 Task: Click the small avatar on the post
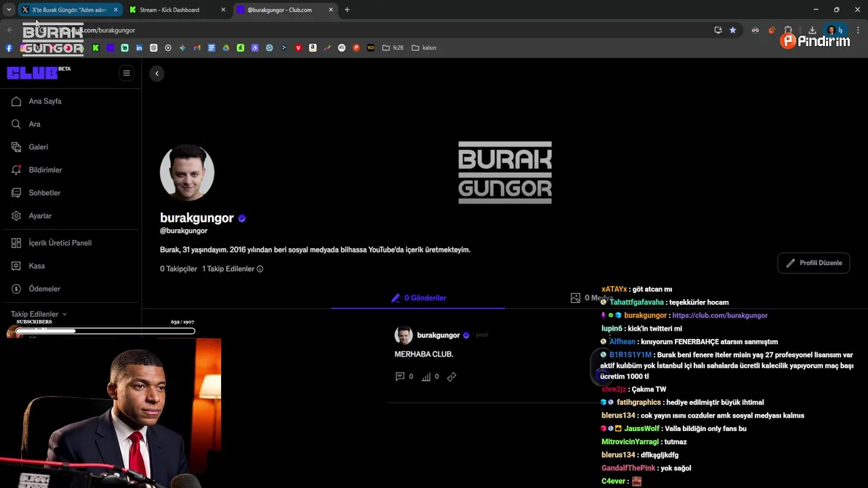click(x=403, y=335)
